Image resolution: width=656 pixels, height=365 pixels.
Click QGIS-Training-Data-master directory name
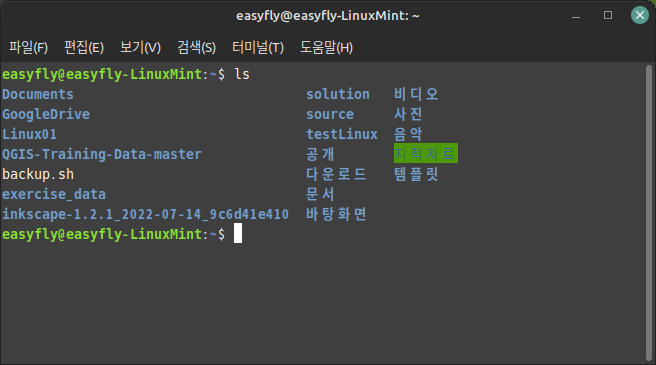(102, 154)
